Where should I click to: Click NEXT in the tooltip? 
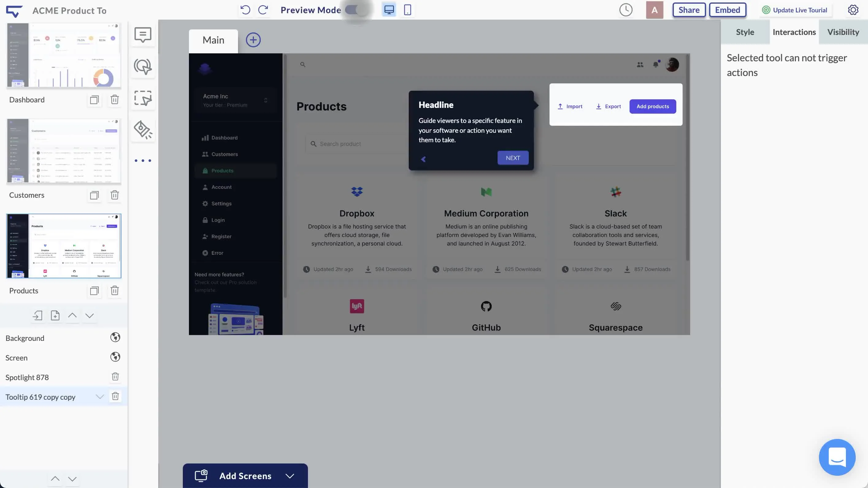tap(513, 158)
